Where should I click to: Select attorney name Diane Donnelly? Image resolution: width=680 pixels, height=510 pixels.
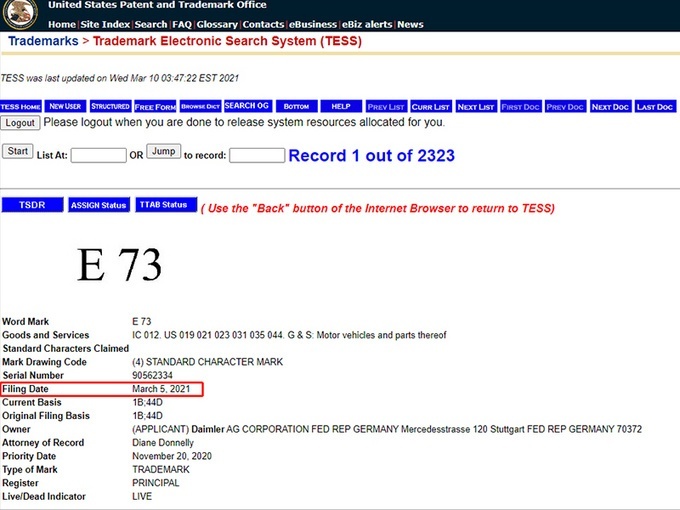tap(163, 442)
